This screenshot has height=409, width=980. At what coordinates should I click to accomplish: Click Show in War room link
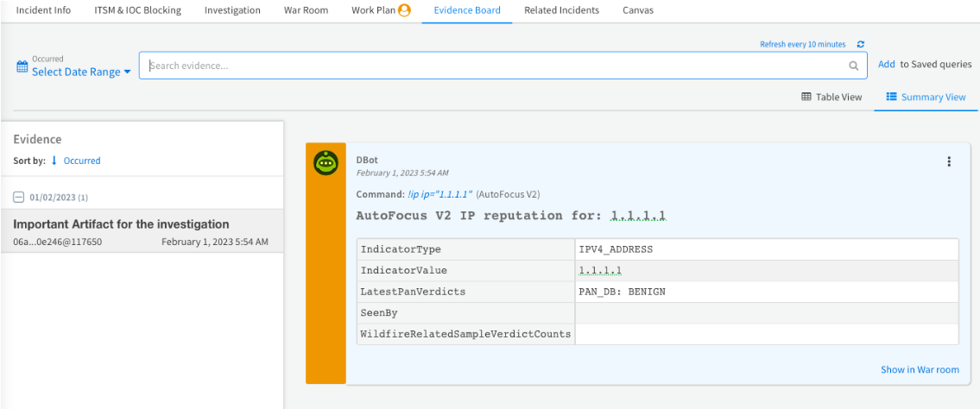tap(920, 369)
